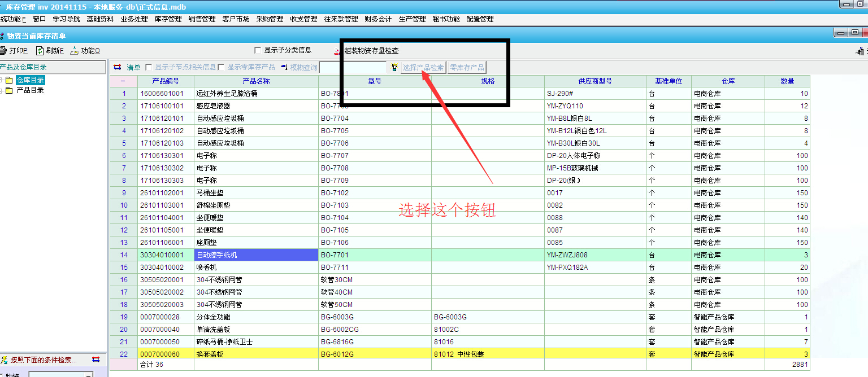
Task: Click the 选择产品检索 button
Action: tap(423, 68)
